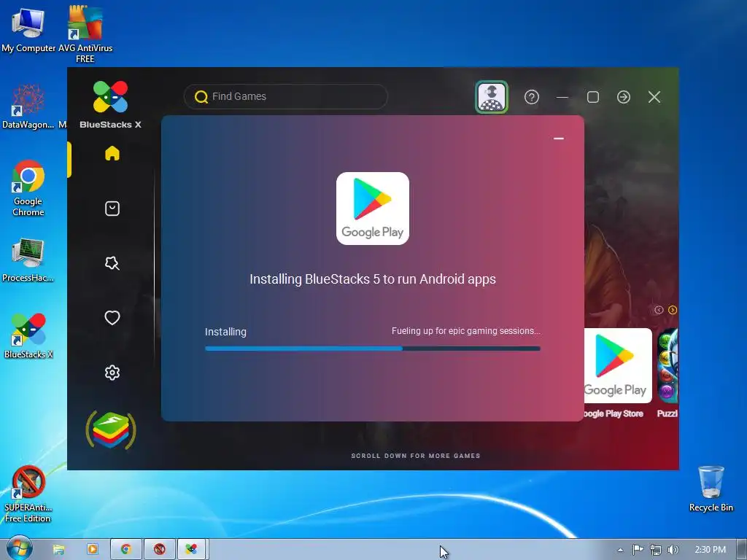The image size is (747, 560).
Task: Switch to BlueStacks X in taskbar
Action: point(192,550)
